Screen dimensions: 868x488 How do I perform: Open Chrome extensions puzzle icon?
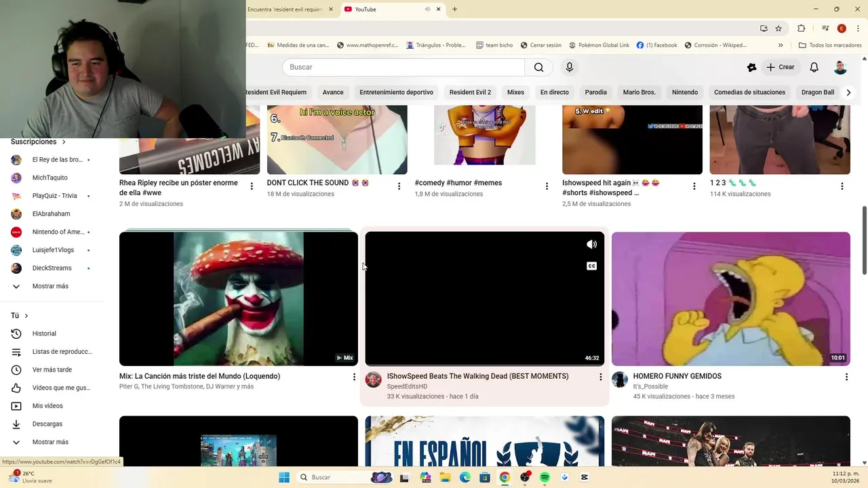coord(801,28)
